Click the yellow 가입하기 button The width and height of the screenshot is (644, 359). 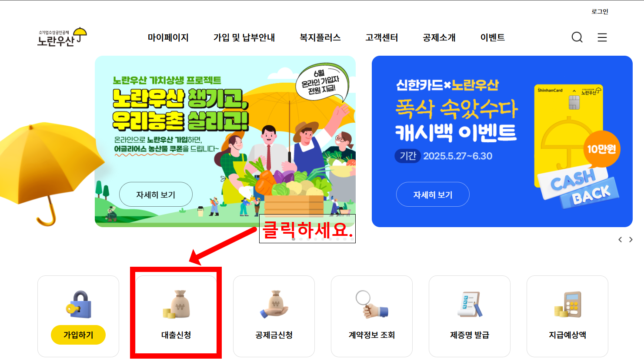[x=78, y=335]
